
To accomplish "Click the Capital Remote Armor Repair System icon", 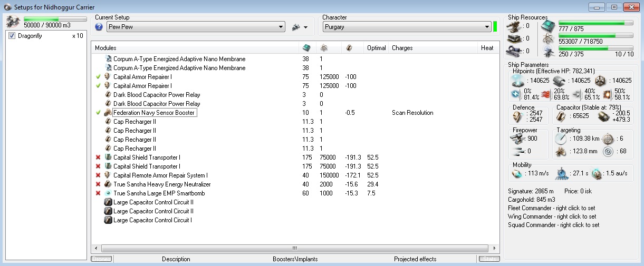I will click(x=108, y=175).
